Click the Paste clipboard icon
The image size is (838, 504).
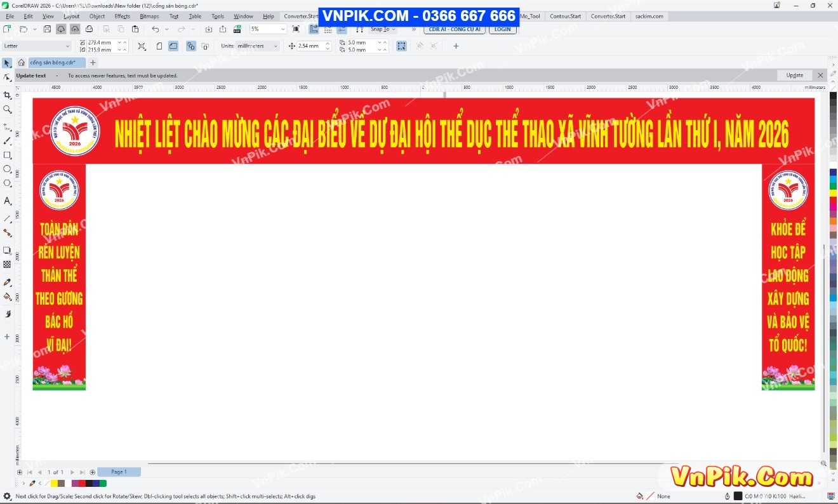point(135,29)
